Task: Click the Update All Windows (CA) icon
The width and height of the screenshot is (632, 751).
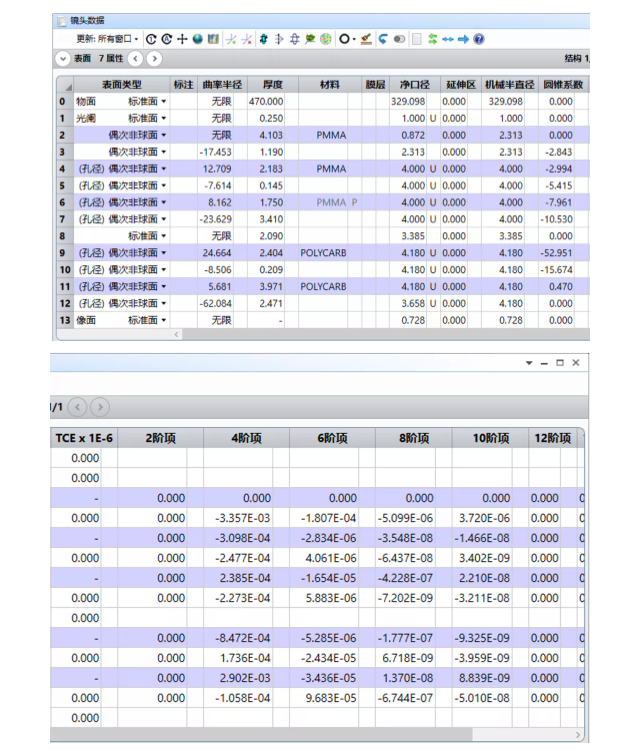Action: tap(167, 39)
